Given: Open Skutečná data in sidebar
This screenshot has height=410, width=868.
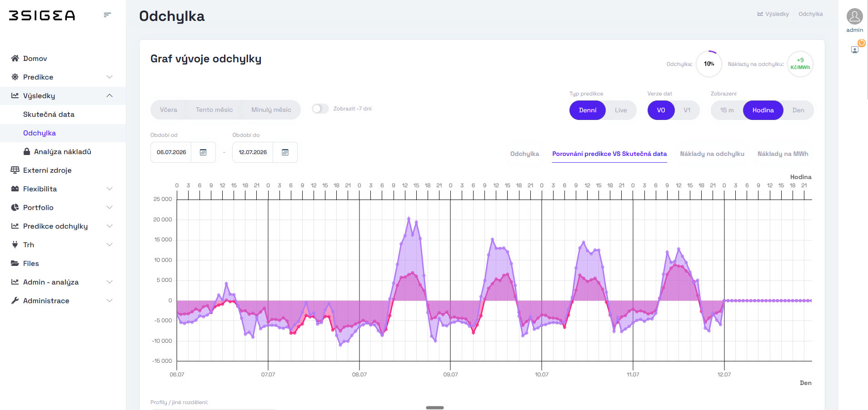Looking at the screenshot, I should pos(49,114).
